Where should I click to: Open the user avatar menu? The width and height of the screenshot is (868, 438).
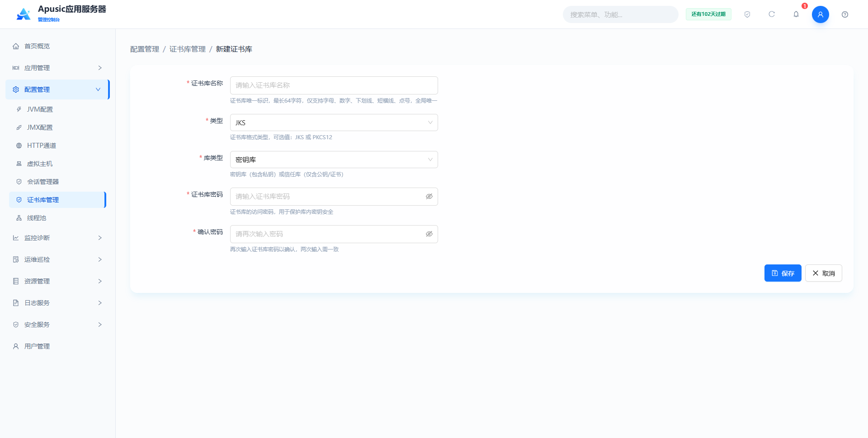click(x=821, y=14)
